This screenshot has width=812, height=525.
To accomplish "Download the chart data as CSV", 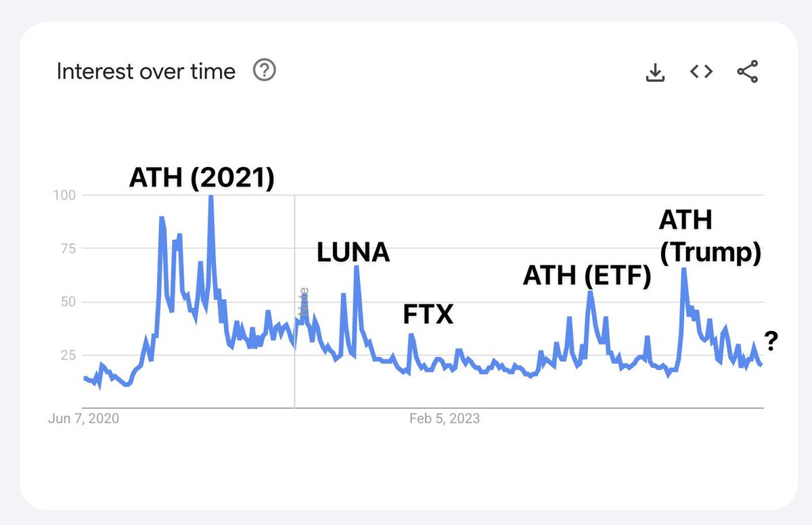I will coord(654,72).
